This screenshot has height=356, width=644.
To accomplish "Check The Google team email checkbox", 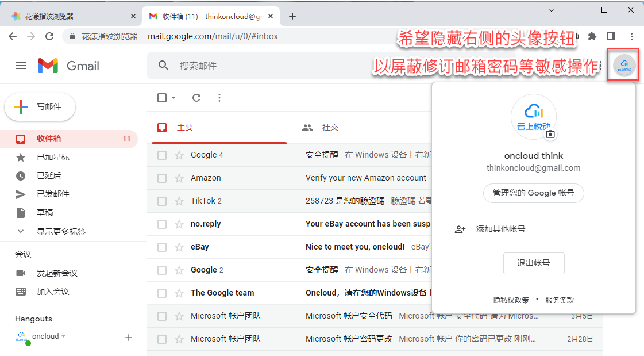I will tap(162, 293).
